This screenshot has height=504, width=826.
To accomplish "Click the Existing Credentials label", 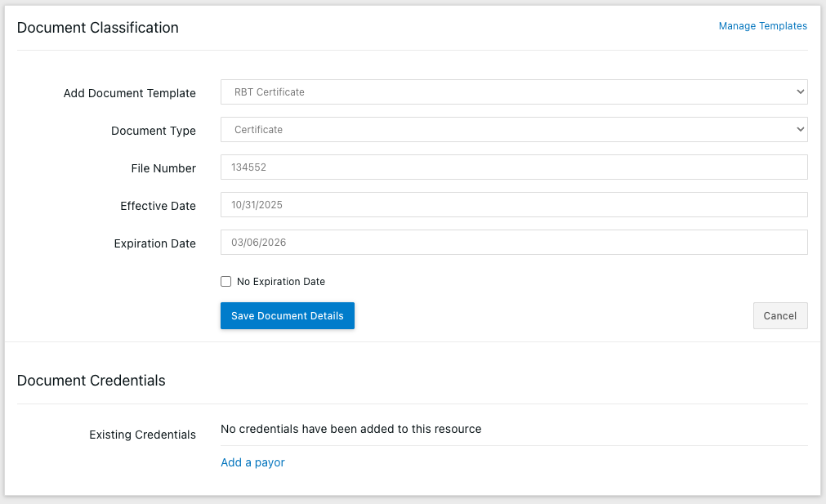I will tap(142, 435).
